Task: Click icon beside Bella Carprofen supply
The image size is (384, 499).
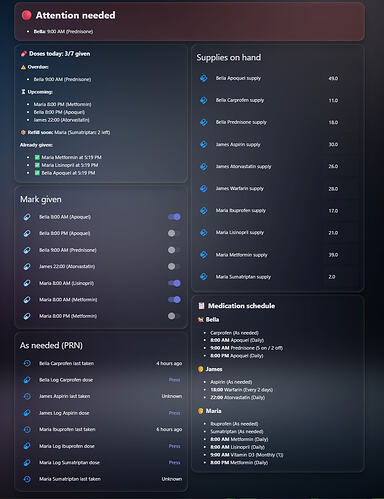Action: point(204,100)
